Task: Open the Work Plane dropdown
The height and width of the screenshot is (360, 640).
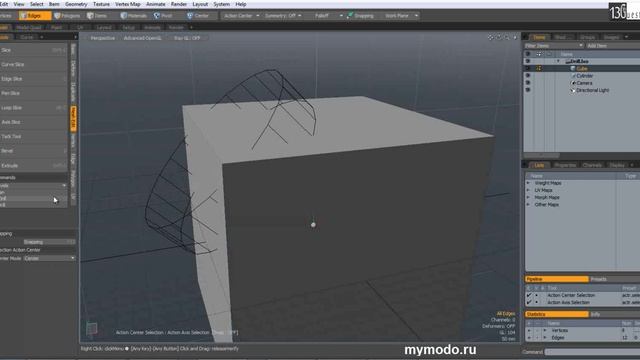Action: coord(401,16)
